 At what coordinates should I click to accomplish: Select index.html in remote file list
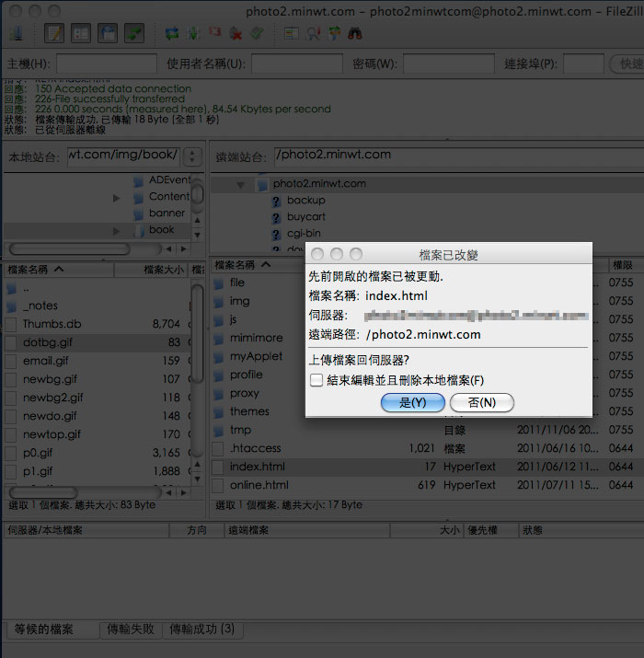(x=428, y=467)
